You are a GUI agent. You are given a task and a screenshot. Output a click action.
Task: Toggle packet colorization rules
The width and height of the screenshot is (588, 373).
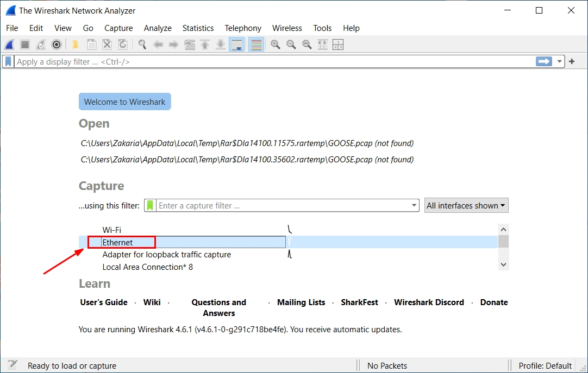point(257,45)
